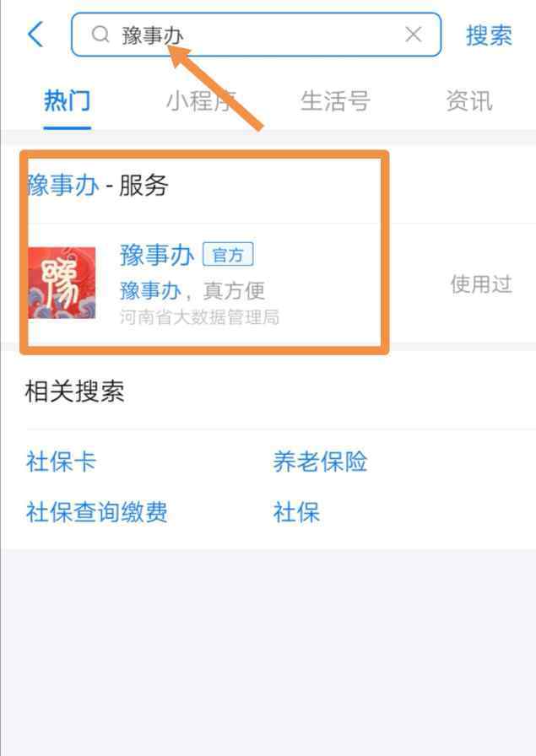This screenshot has height=756, width=536.
Task: Search related term 社保卡
Action: click(x=62, y=462)
